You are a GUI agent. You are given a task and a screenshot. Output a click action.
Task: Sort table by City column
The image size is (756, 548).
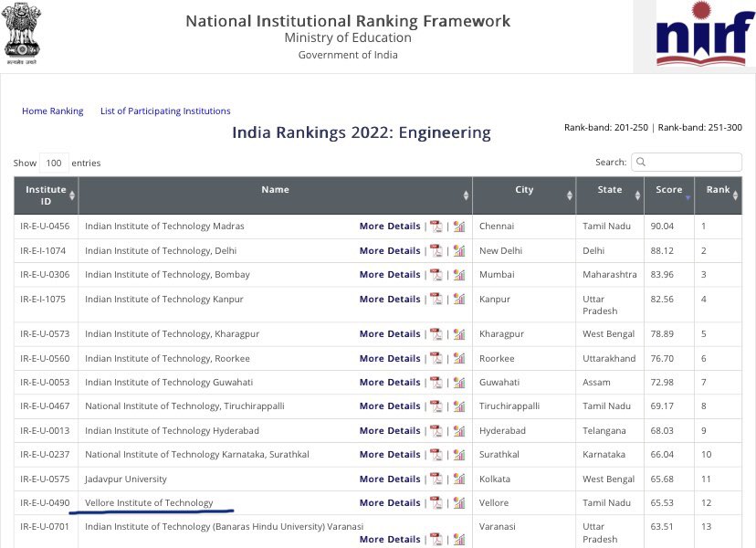coord(524,195)
